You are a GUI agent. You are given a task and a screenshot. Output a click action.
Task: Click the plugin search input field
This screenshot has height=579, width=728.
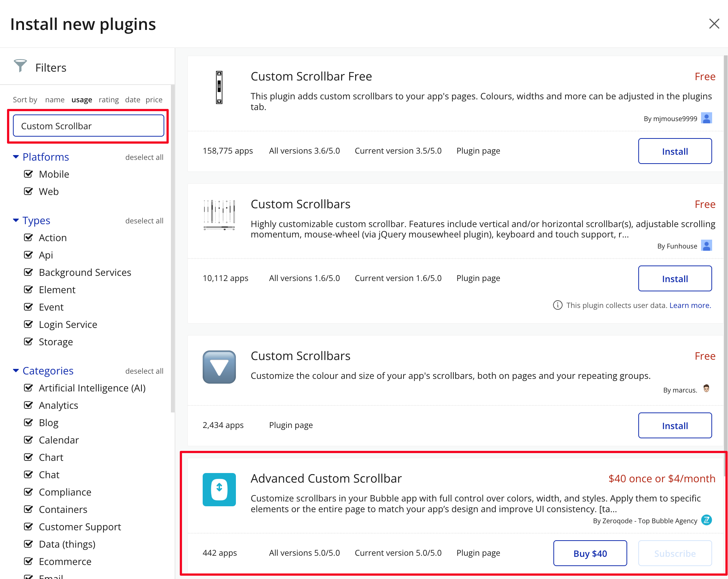coord(89,126)
